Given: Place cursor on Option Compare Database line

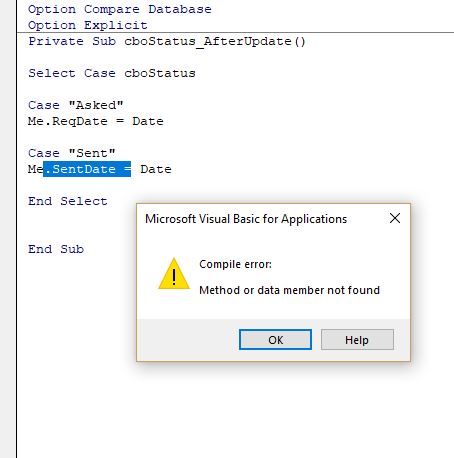Looking at the screenshot, I should click(120, 9).
